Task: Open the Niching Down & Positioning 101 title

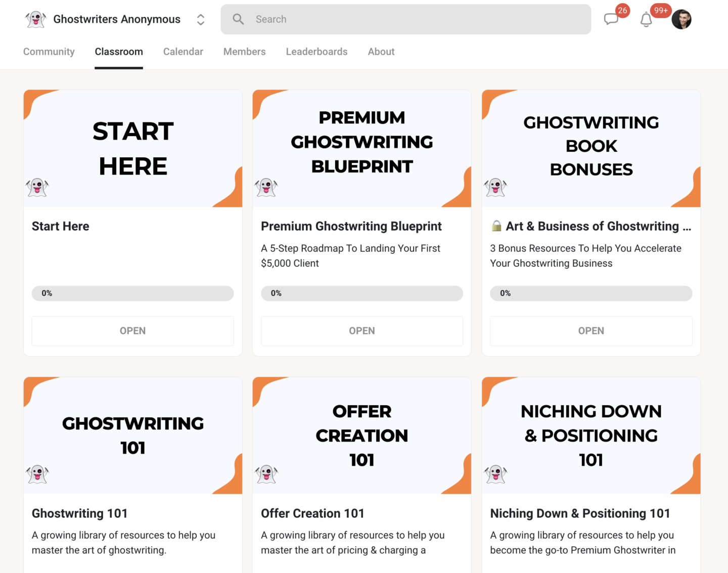Action: coord(580,513)
